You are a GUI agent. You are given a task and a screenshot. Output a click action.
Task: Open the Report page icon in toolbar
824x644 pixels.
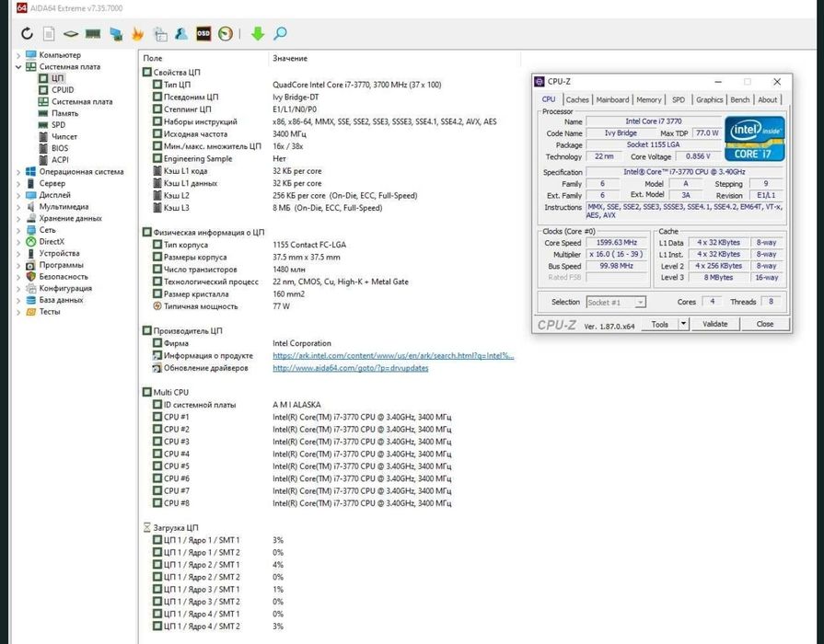click(x=49, y=34)
